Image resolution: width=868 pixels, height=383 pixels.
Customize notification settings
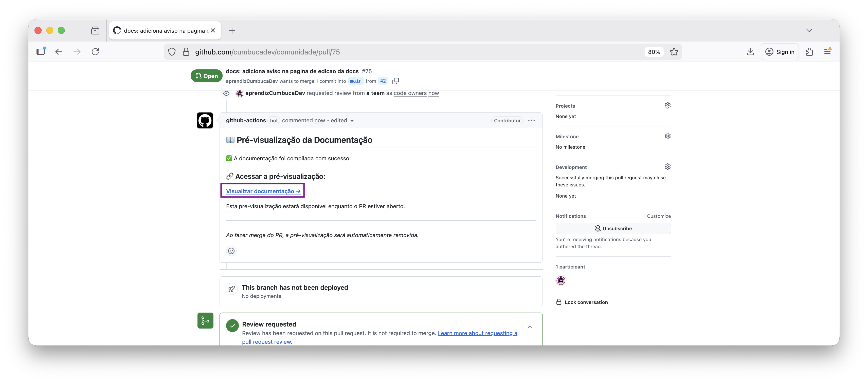pos(658,216)
